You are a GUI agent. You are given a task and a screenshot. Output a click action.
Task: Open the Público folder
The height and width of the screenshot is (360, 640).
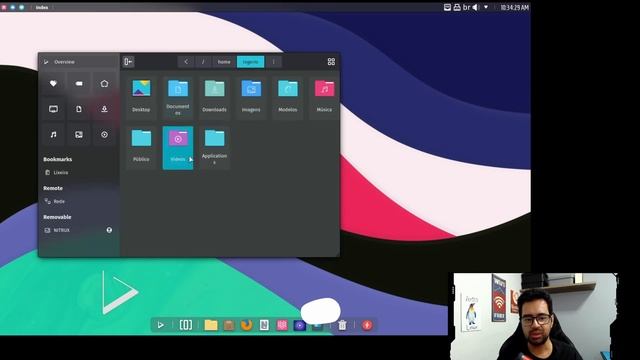[141, 147]
